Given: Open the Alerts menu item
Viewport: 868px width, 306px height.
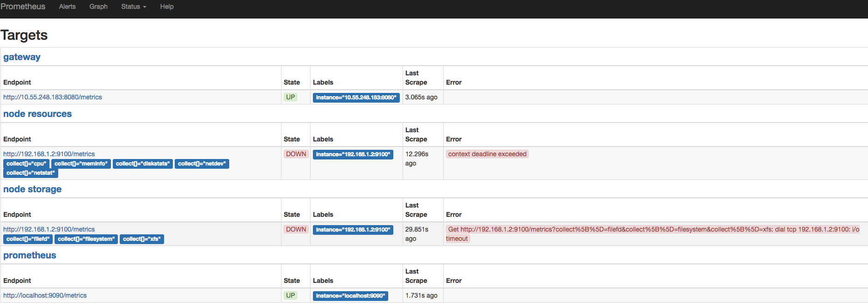Looking at the screenshot, I should (67, 6).
